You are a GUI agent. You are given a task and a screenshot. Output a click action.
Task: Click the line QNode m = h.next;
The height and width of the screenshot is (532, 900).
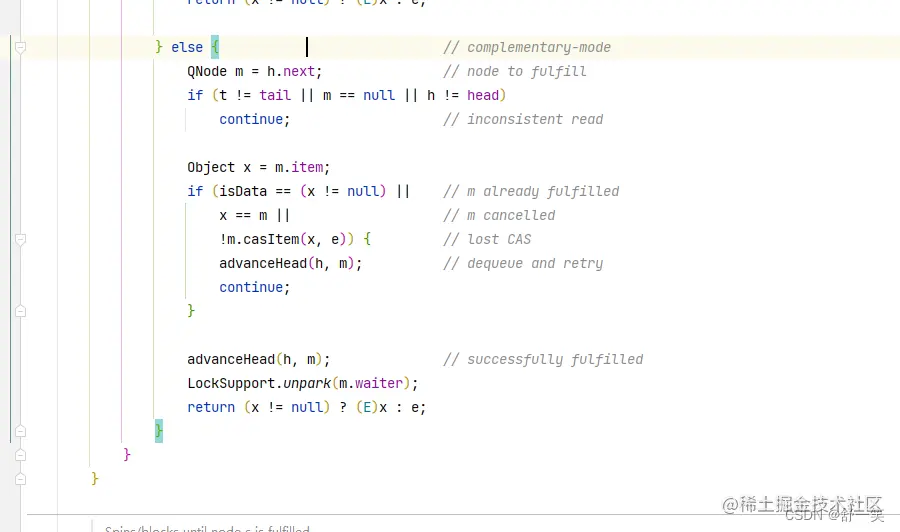[x=255, y=71]
